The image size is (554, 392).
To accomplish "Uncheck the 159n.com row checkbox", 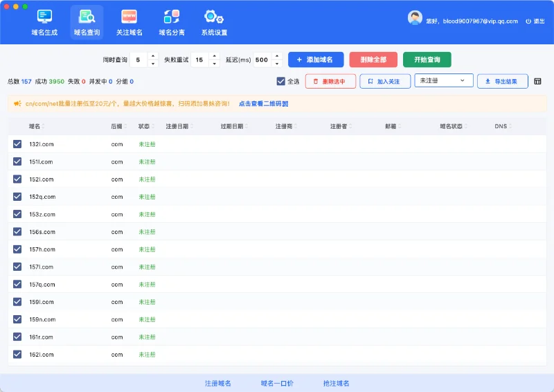I will [x=17, y=319].
